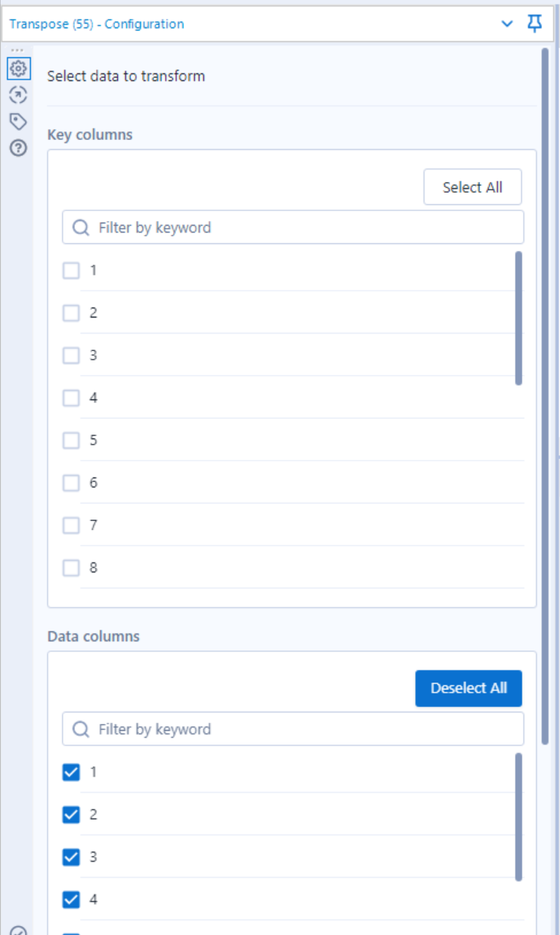This screenshot has height=935, width=560.
Task: Open the Configuration gear icon tab
Action: [18, 69]
